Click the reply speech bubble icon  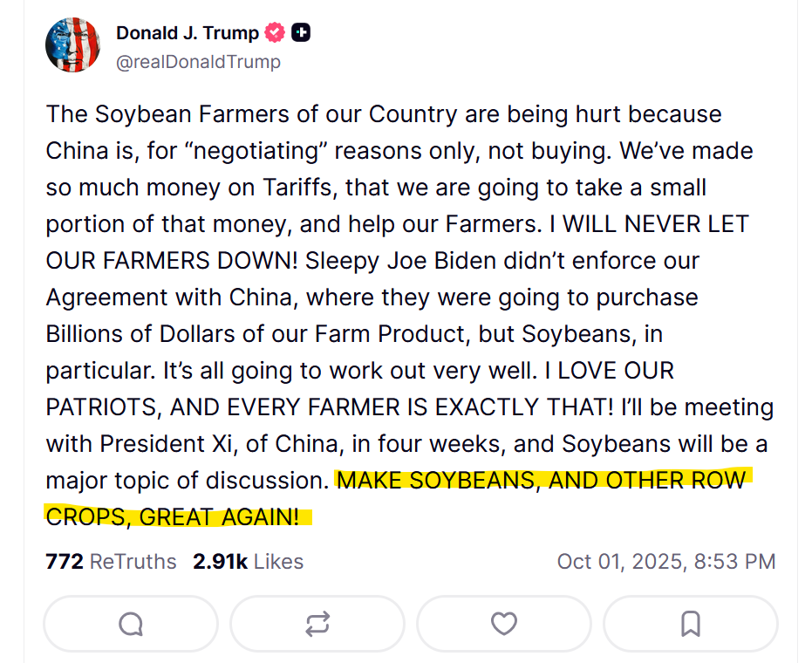131,624
